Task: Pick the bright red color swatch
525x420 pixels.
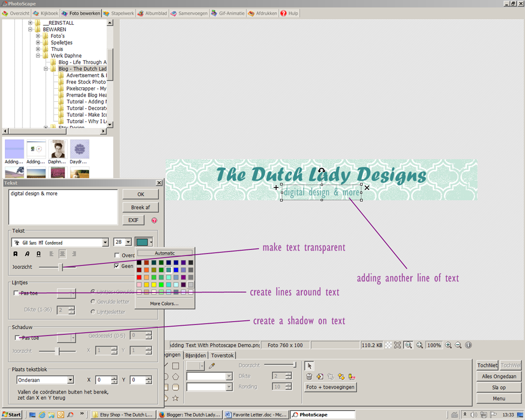Action: tap(139, 277)
